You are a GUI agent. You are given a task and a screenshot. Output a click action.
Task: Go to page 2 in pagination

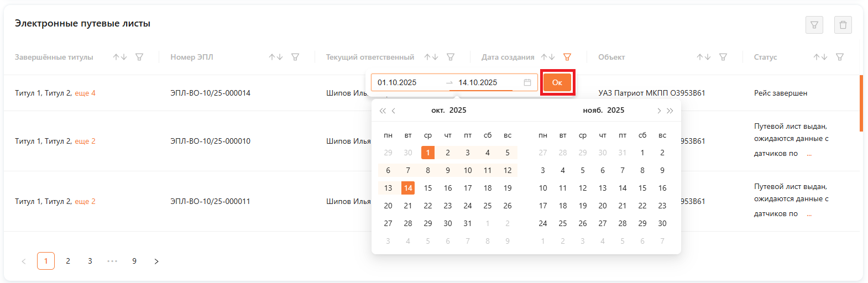point(68,261)
